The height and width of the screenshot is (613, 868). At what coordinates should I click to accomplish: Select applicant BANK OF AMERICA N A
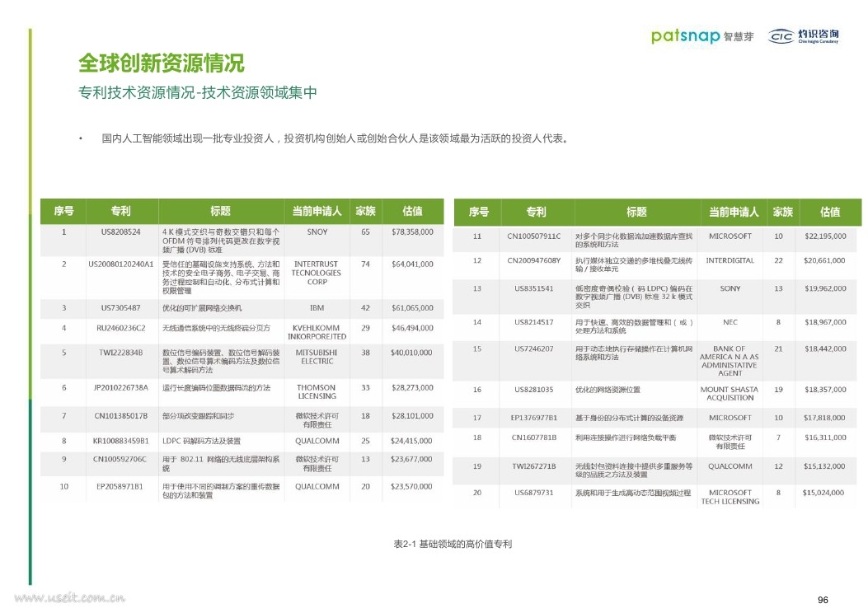pyautogui.click(x=729, y=361)
